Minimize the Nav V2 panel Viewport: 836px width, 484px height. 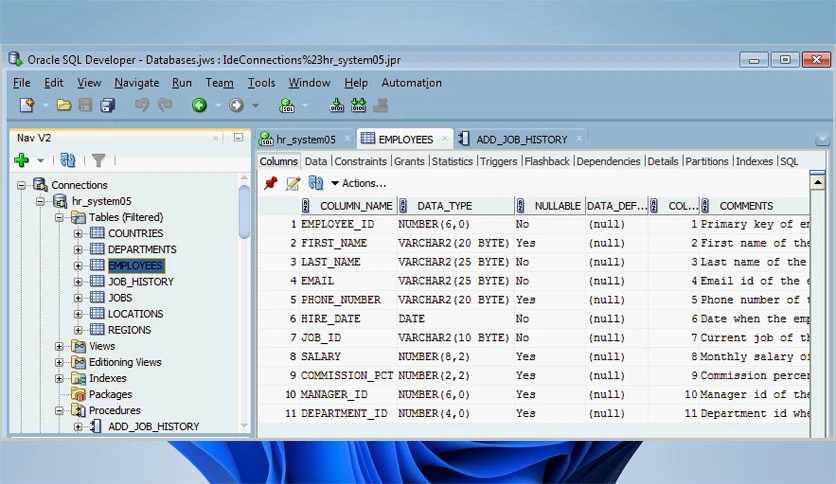tap(238, 138)
